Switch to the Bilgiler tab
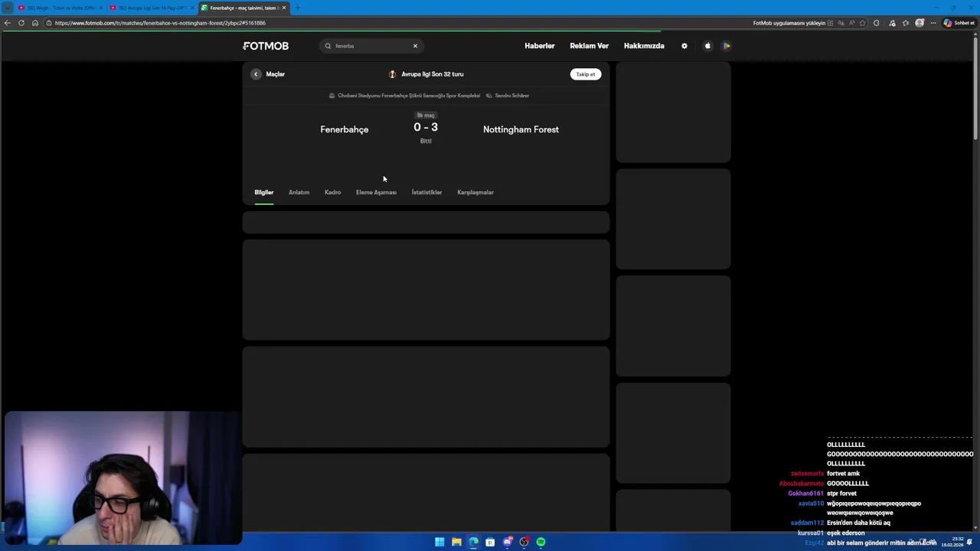This screenshot has height=551, width=980. 264,192
